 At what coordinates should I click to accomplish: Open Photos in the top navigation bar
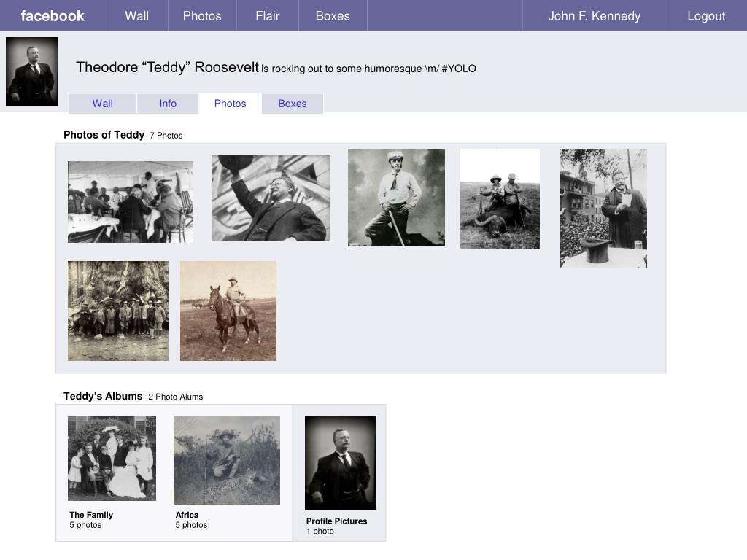point(202,16)
